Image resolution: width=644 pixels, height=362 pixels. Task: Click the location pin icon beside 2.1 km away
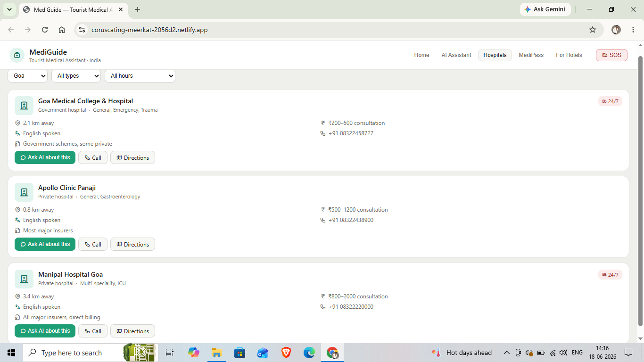18,123
